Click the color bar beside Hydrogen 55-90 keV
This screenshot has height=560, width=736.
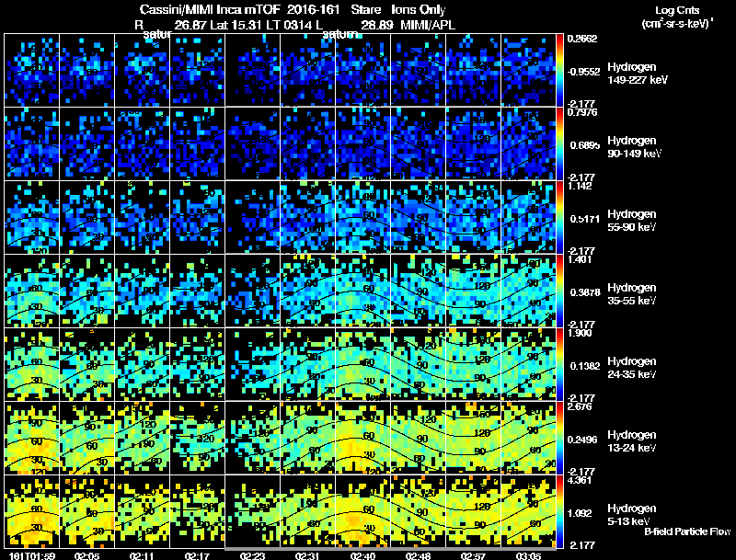[x=559, y=218]
